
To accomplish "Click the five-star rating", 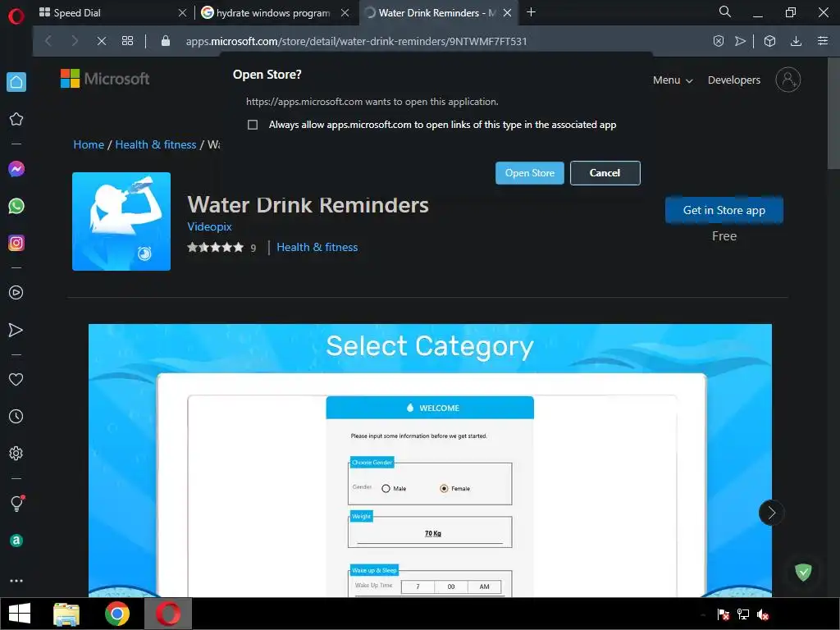I will click(216, 247).
